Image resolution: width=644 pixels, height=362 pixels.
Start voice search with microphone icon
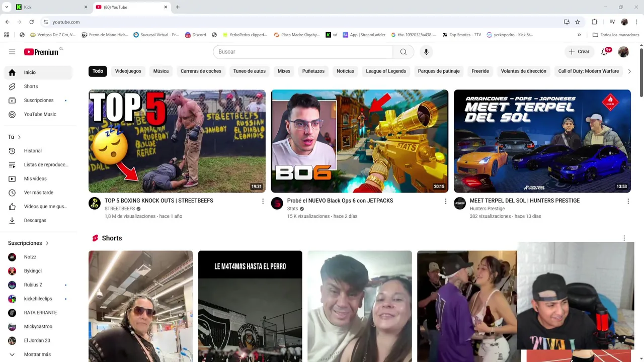coord(426,52)
